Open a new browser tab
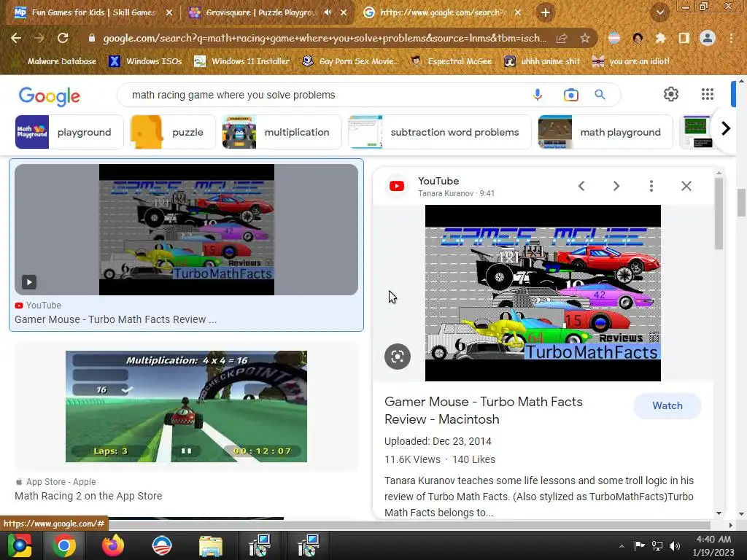747x560 pixels. click(x=546, y=12)
